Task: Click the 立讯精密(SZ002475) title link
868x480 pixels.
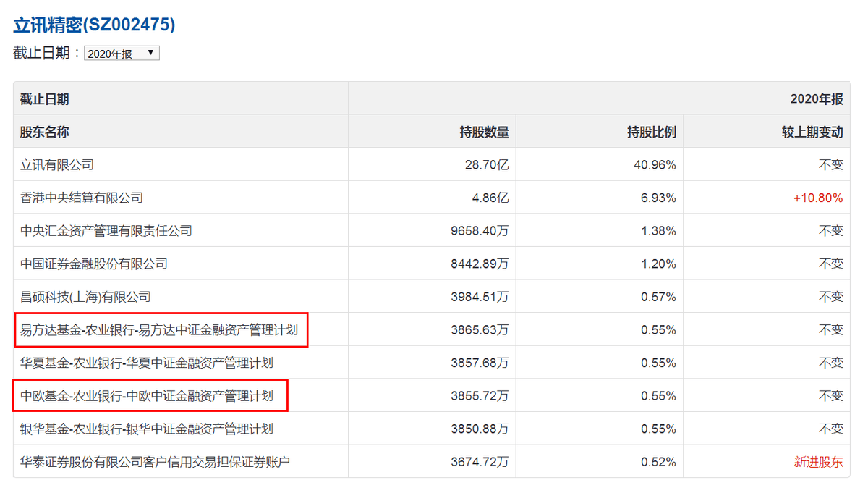Action: point(94,25)
